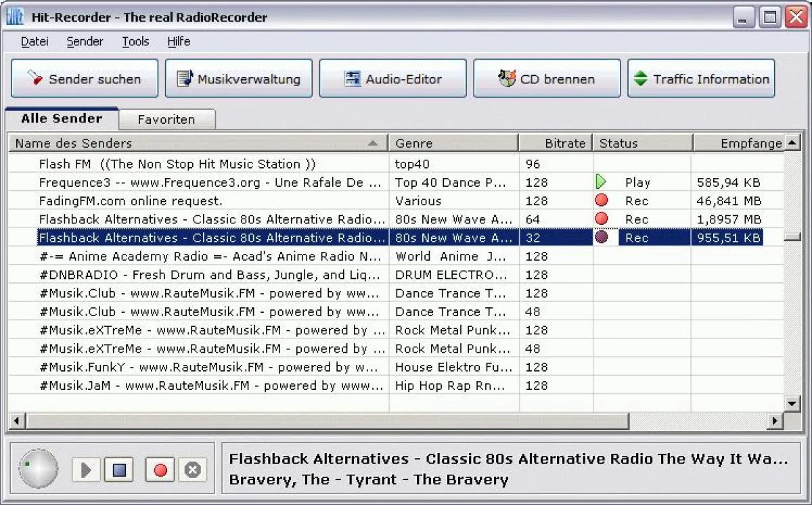The width and height of the screenshot is (812, 505).
Task: Click the round volume knob
Action: point(39,468)
